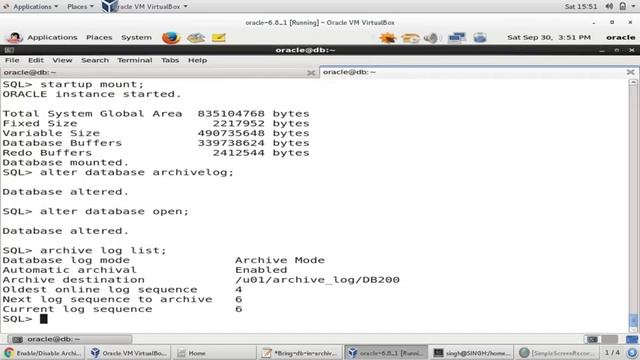Open host system menu arrow at top right

633,6
